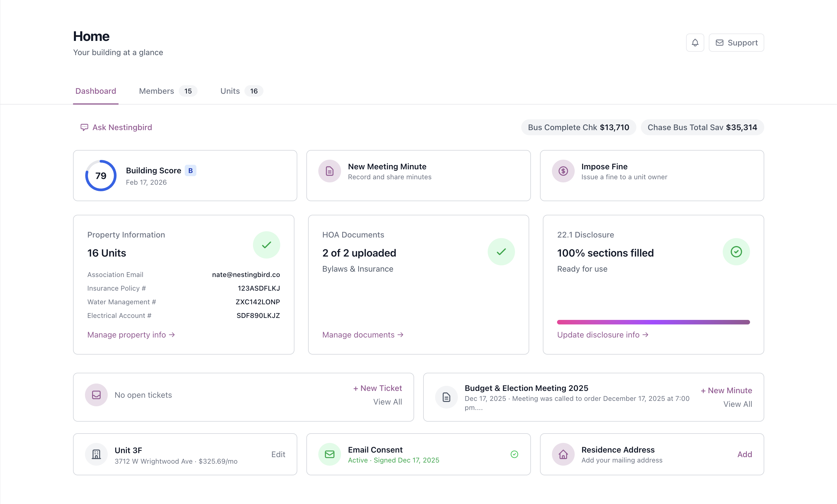
Task: Start a New Ticket
Action: click(377, 388)
